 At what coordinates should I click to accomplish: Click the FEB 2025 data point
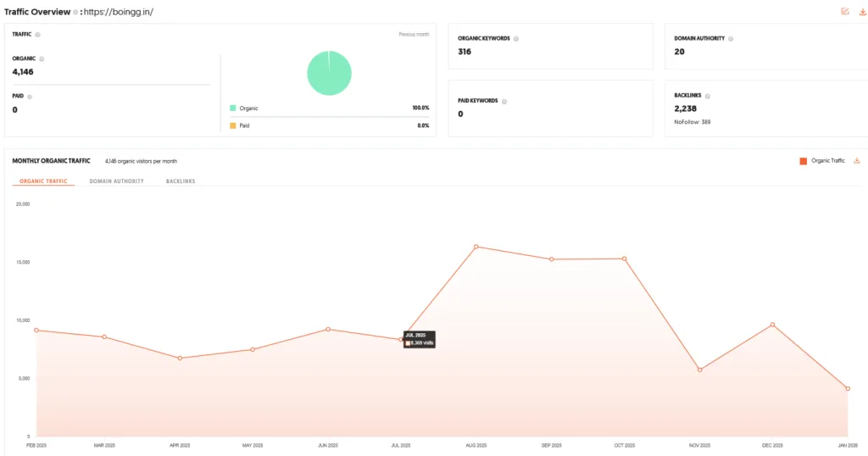(36, 331)
